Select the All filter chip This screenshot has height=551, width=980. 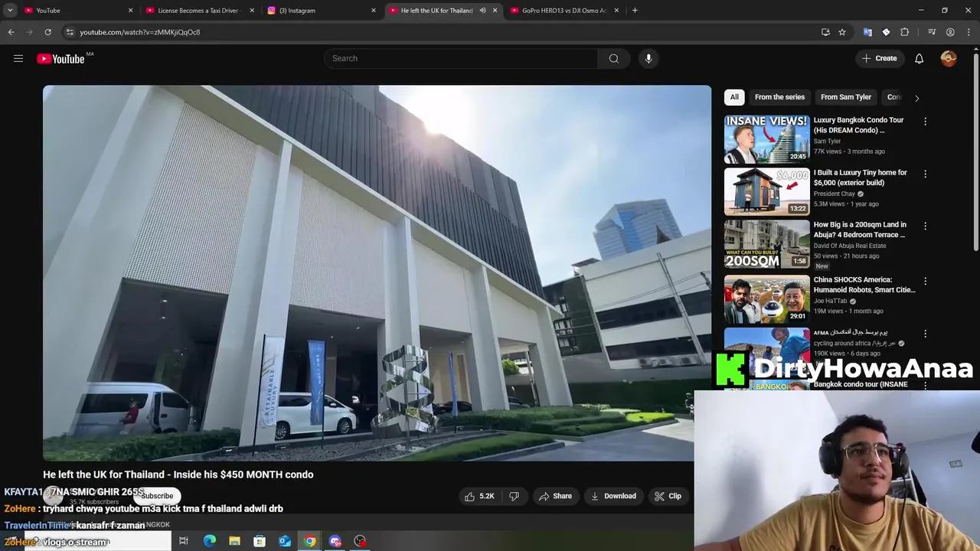[734, 97]
